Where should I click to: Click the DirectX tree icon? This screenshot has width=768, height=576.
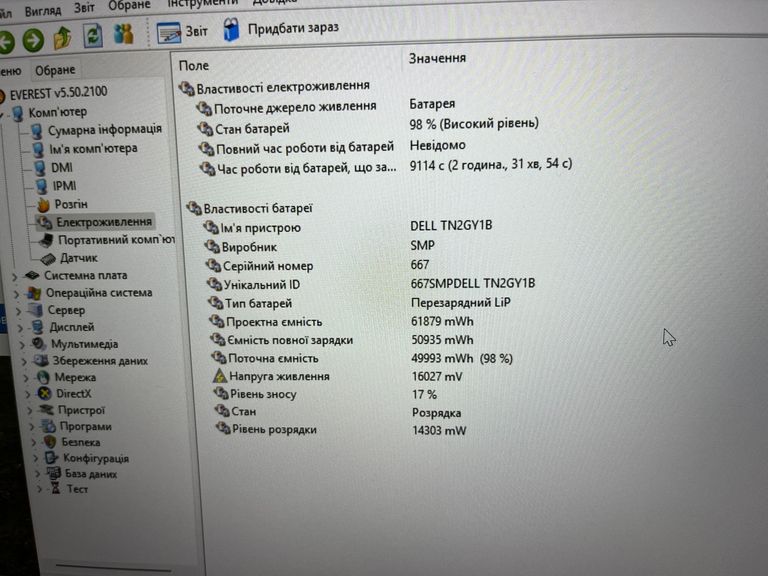[44, 393]
